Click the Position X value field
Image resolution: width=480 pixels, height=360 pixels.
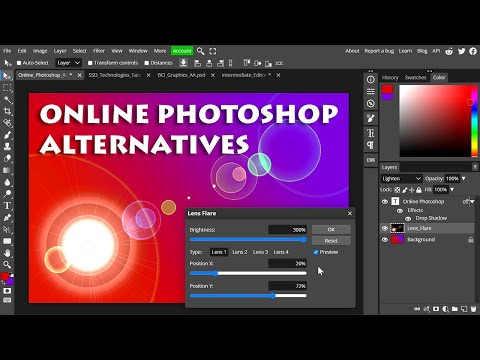(287, 263)
